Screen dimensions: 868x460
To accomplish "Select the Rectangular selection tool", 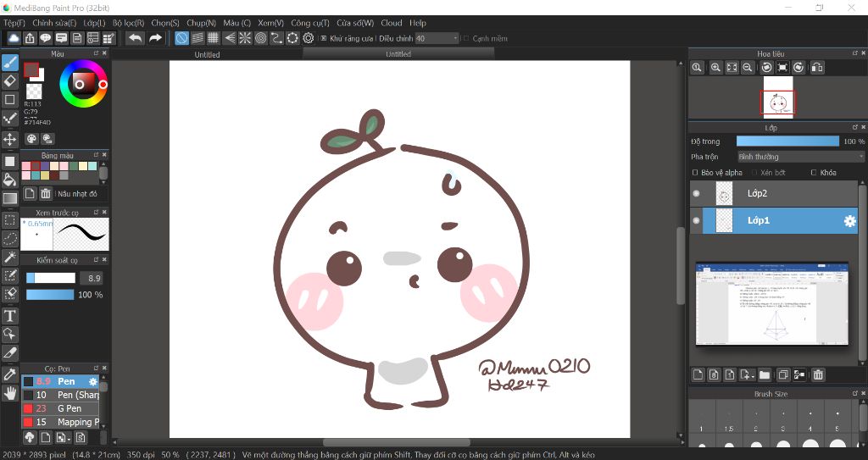I will (x=10, y=220).
